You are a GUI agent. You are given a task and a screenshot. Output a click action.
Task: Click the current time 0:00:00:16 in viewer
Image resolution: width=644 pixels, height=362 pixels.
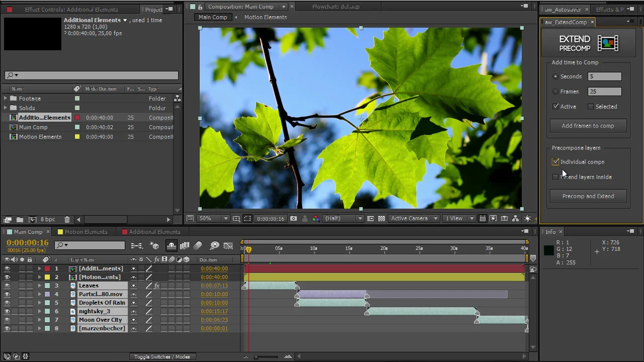[x=271, y=219]
